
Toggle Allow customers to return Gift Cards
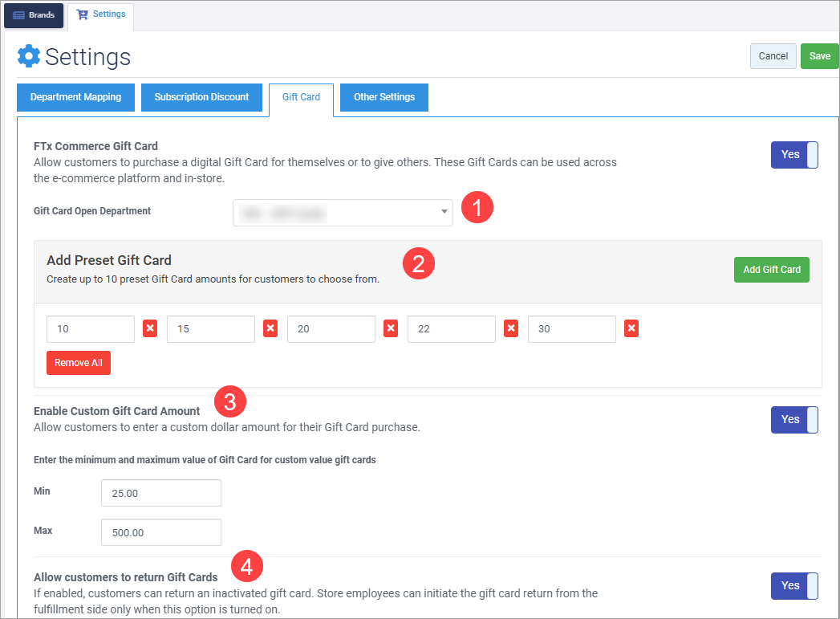tap(793, 586)
